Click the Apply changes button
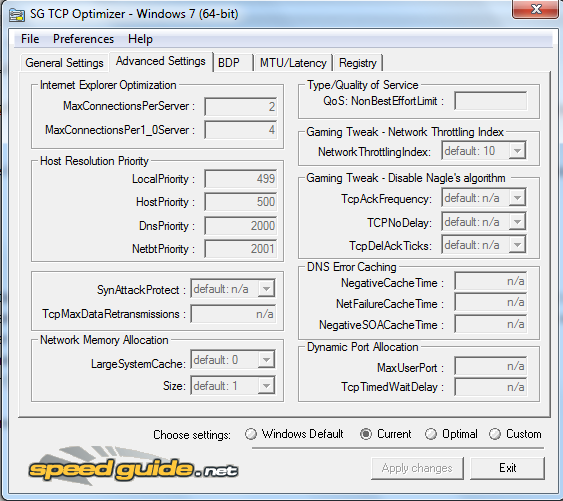563x501 pixels. coord(417,468)
